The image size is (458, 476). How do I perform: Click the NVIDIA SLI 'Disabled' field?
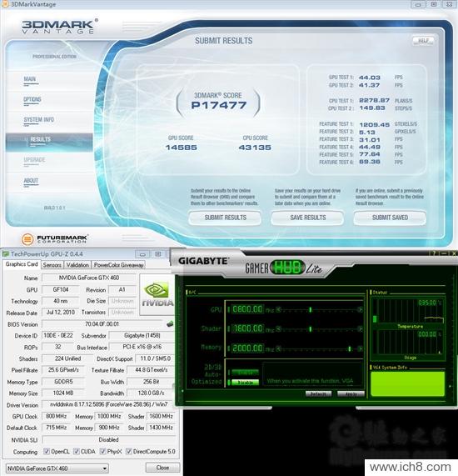point(108,439)
